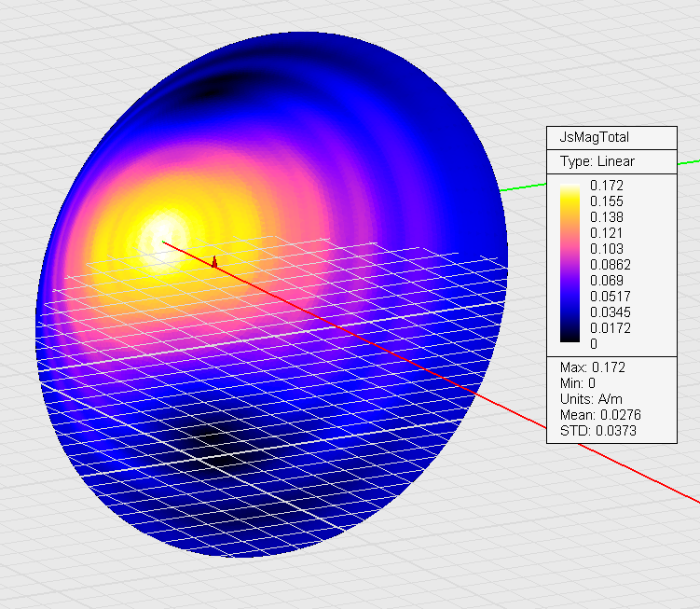
Task: Select the 0.103 scale value
Action: [606, 249]
